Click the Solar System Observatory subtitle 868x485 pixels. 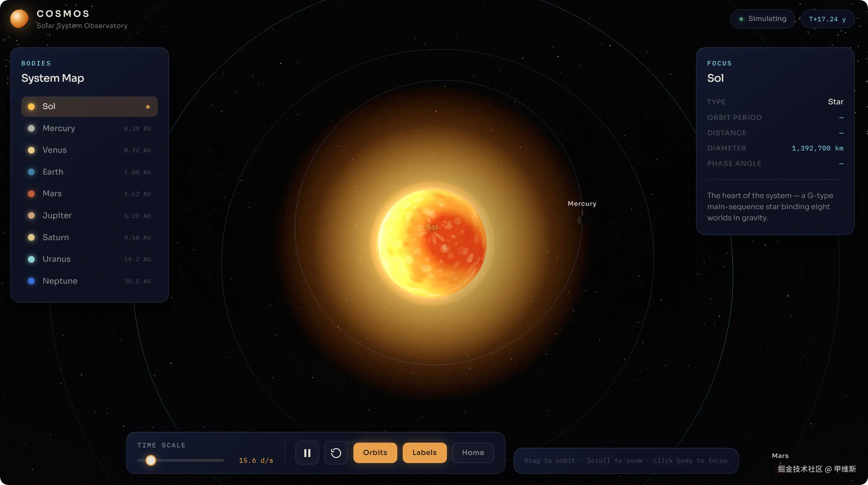(82, 26)
